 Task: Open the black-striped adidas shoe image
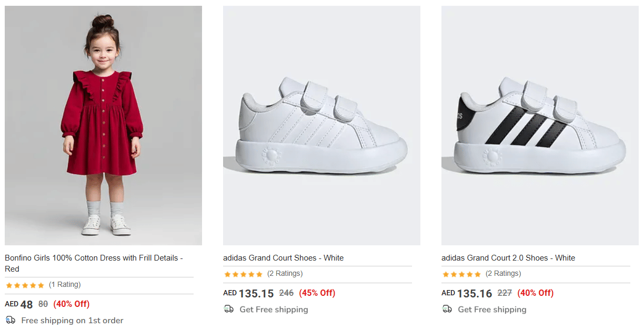pos(540,125)
